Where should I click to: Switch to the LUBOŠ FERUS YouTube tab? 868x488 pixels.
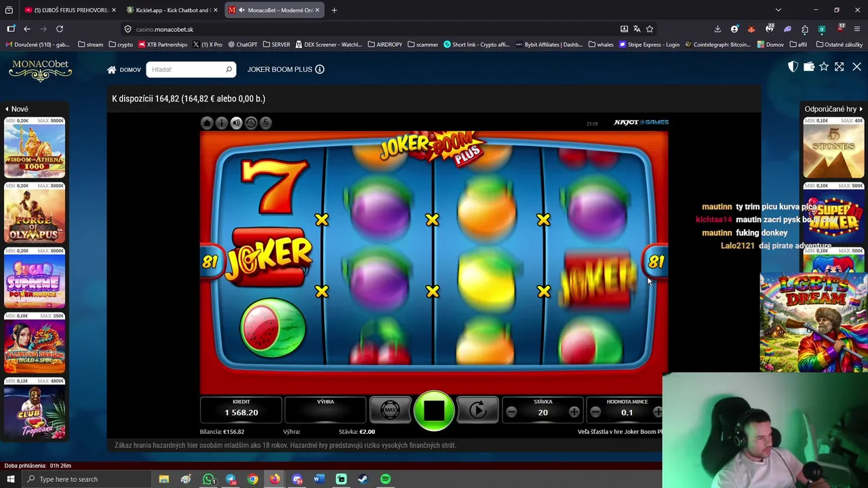70,10
